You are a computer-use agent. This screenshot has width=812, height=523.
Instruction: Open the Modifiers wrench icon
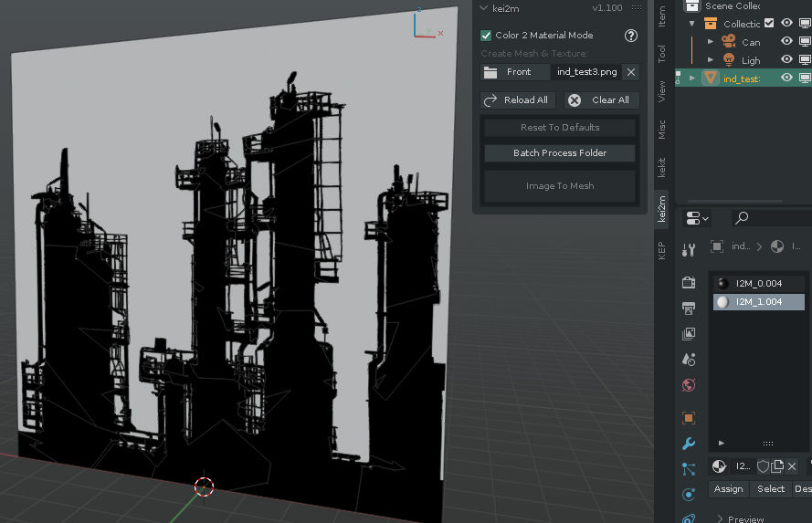[689, 444]
